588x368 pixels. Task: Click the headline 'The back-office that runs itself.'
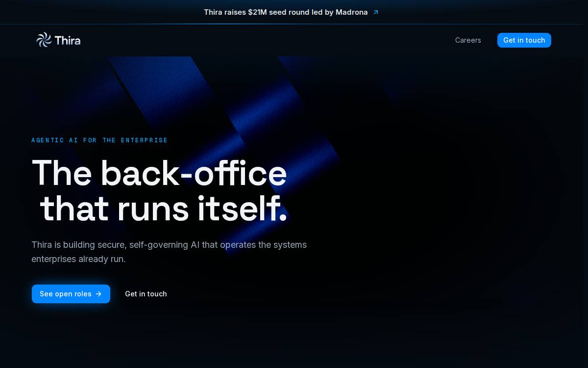(x=159, y=191)
